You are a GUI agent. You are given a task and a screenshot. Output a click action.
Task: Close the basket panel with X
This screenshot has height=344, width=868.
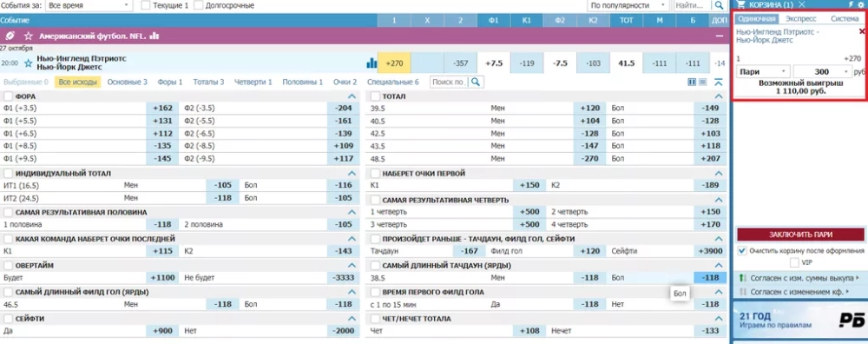[x=801, y=4]
